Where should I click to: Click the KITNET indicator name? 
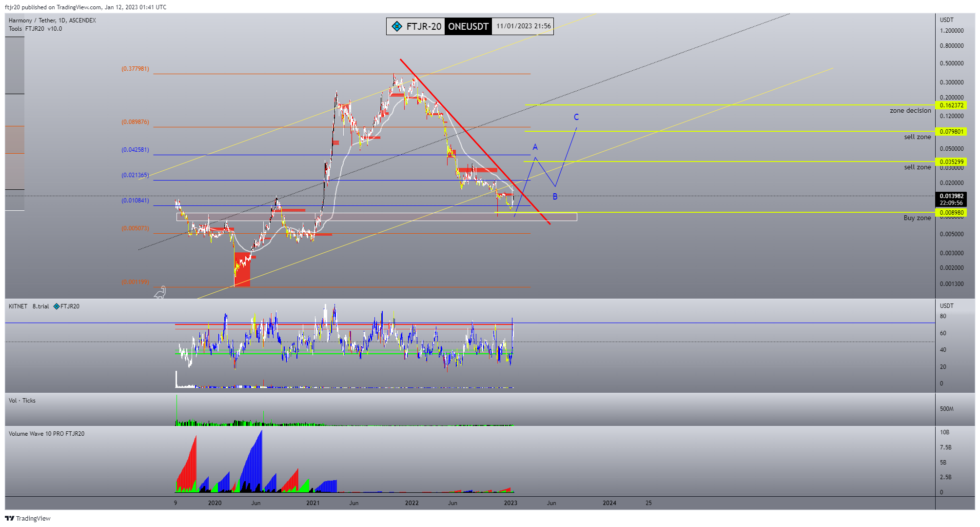point(18,306)
